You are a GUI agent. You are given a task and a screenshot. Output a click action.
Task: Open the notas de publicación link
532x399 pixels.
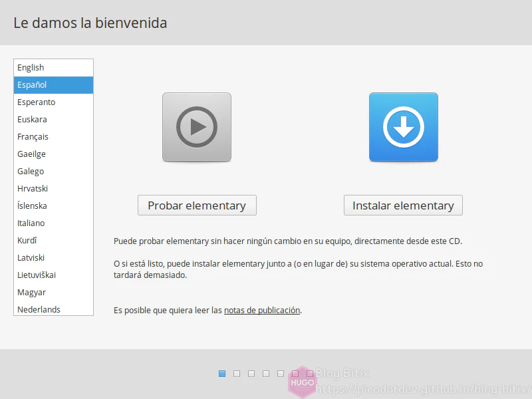click(262, 310)
